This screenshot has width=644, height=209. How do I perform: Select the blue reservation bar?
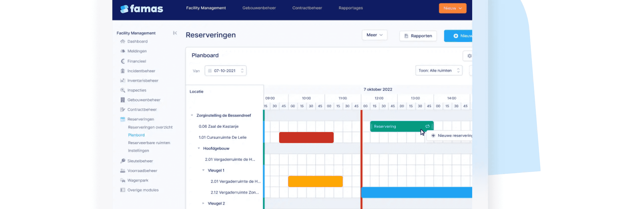click(x=416, y=192)
